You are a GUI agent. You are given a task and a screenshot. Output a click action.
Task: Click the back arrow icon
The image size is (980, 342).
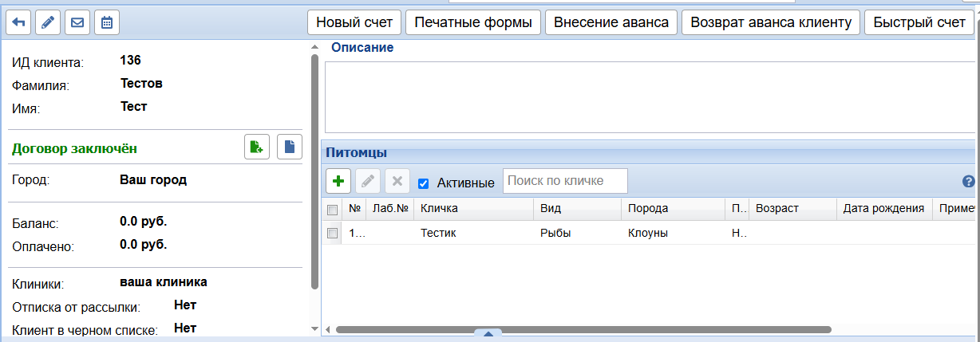(x=18, y=22)
